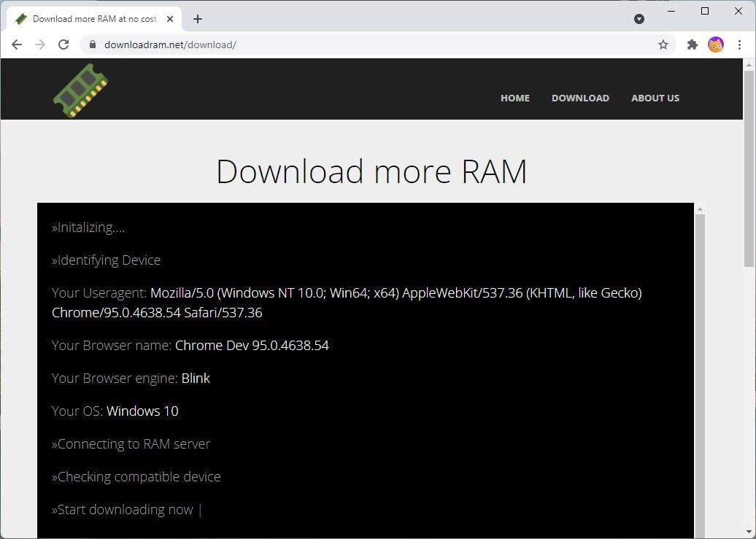Close the Chrome window

tap(738, 11)
